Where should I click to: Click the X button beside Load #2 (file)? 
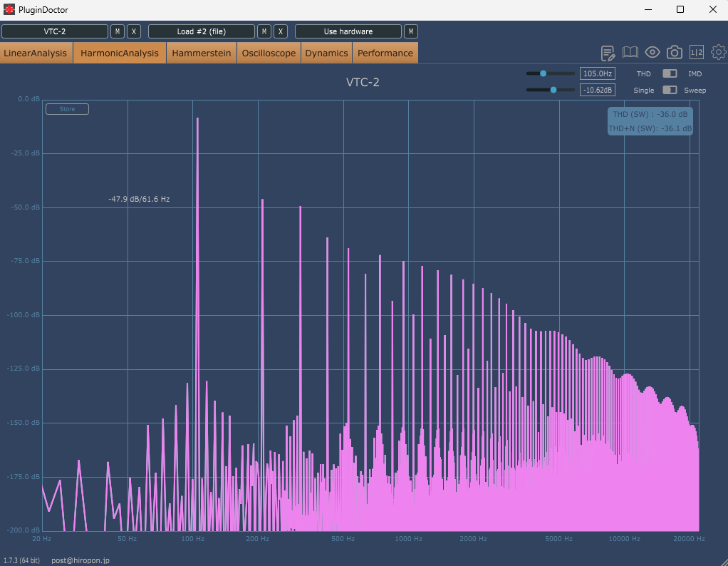coord(281,31)
